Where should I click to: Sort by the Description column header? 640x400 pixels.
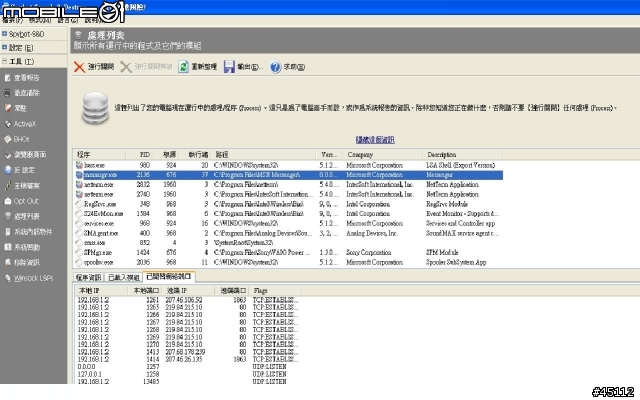463,155
